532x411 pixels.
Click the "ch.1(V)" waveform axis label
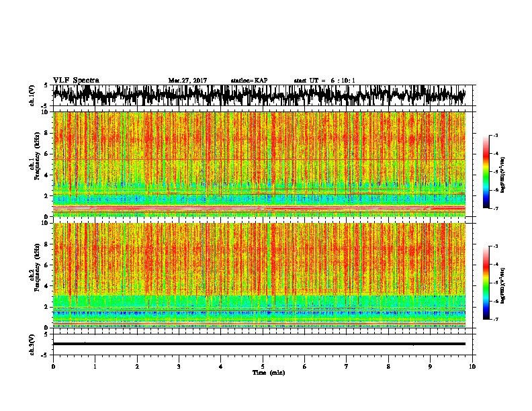pos(32,95)
